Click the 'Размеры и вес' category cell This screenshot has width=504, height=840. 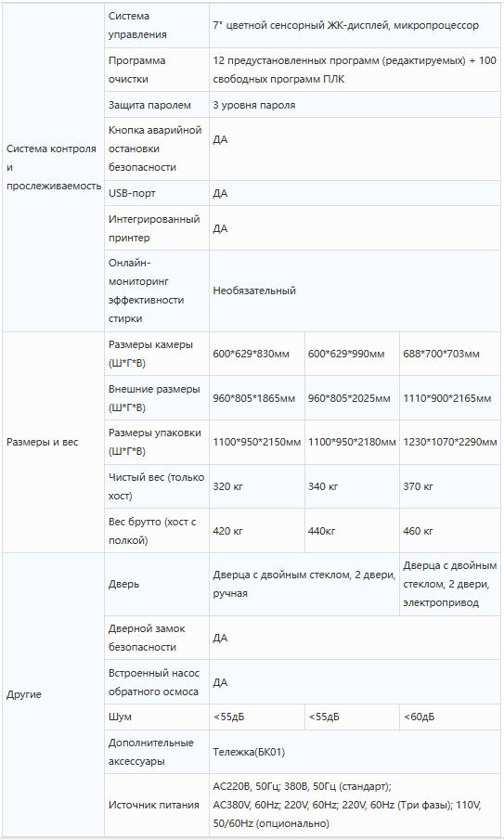54,443
